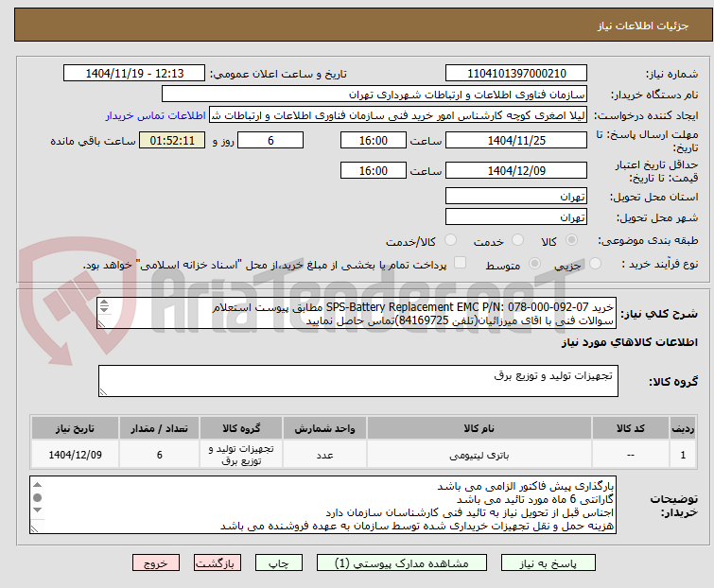Screen dimensions: 714x588
Task: Click the نام دستگاه خریدار field
Action: (x=374, y=95)
